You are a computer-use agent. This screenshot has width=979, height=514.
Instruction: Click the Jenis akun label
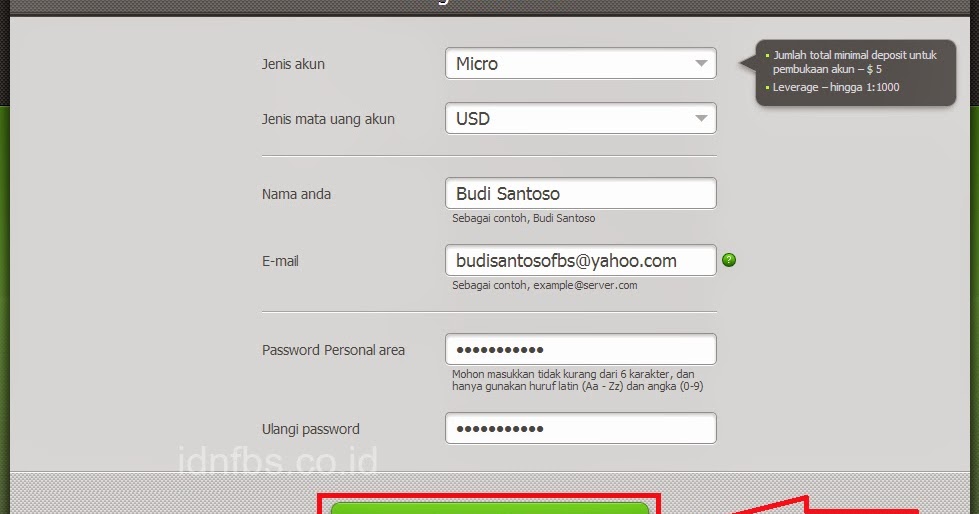(x=293, y=64)
